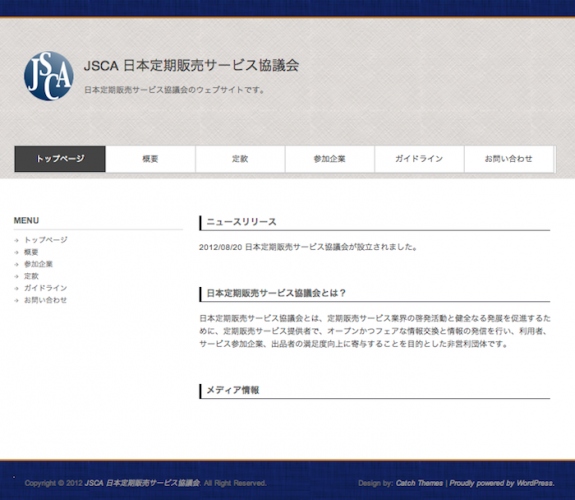The height and width of the screenshot is (500, 575).
Task: Click 参加企業 in the sidebar MENU
Action: 39,264
